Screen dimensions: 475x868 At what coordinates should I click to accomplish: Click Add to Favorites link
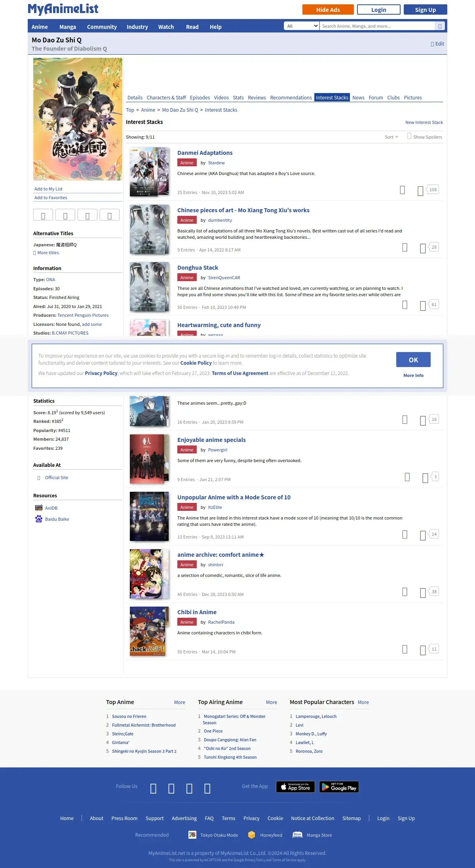pyautogui.click(x=51, y=198)
